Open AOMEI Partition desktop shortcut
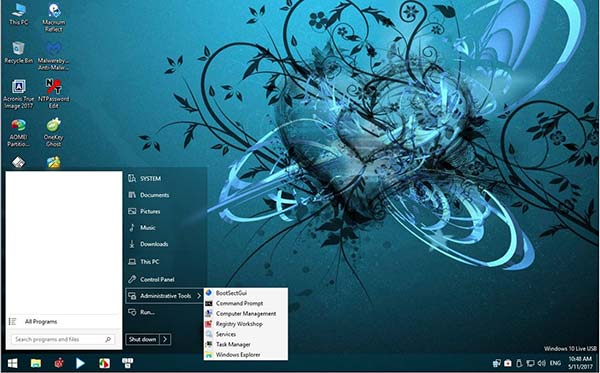This screenshot has height=373, width=600. [18, 132]
